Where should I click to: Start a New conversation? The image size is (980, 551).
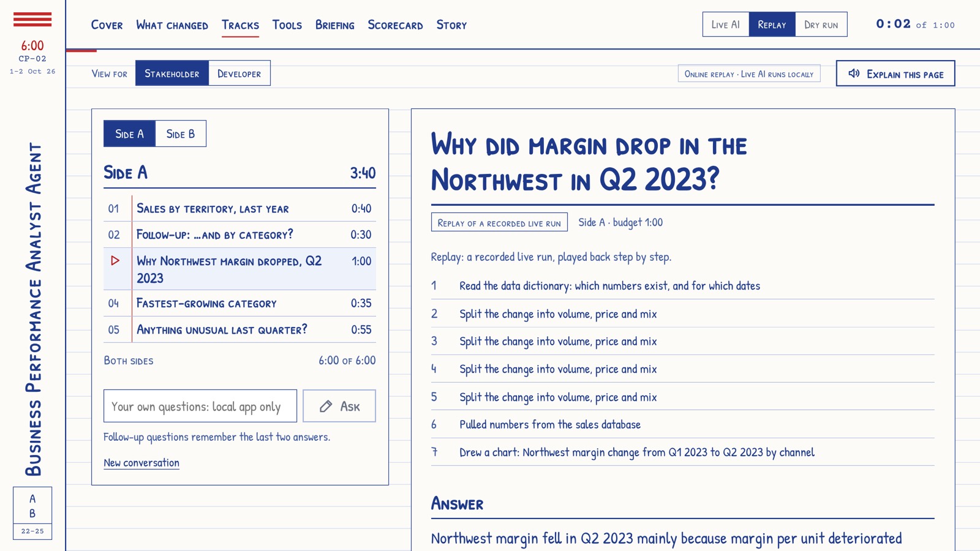click(141, 463)
